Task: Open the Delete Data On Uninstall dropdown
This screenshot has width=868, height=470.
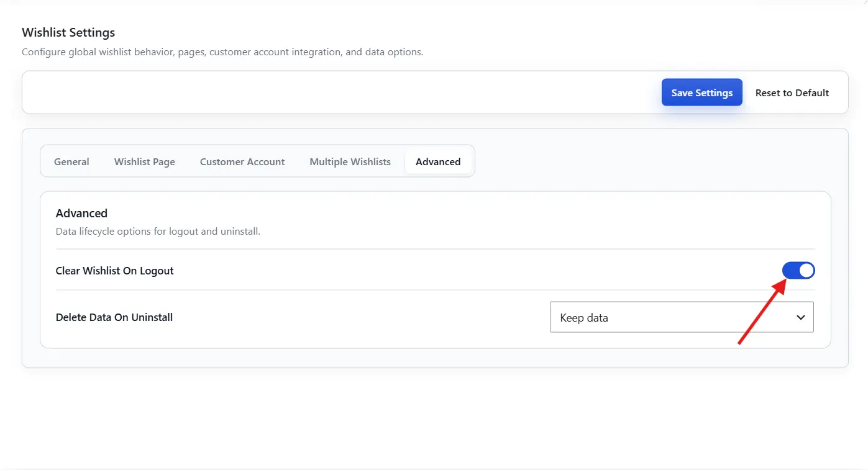Action: click(x=682, y=317)
